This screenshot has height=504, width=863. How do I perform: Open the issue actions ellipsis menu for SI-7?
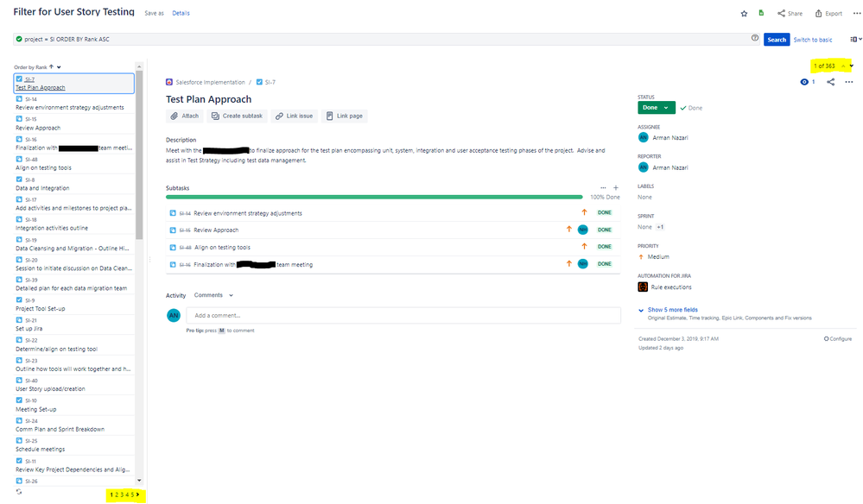coord(848,82)
